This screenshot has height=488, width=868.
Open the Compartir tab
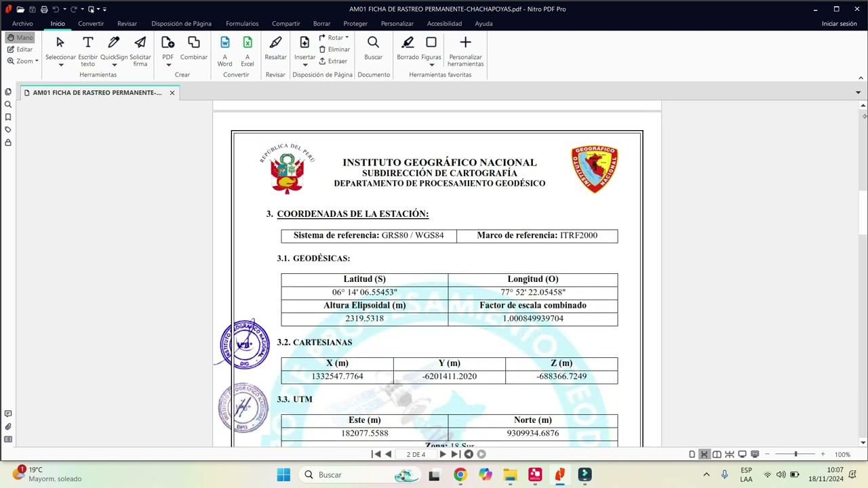pos(286,24)
